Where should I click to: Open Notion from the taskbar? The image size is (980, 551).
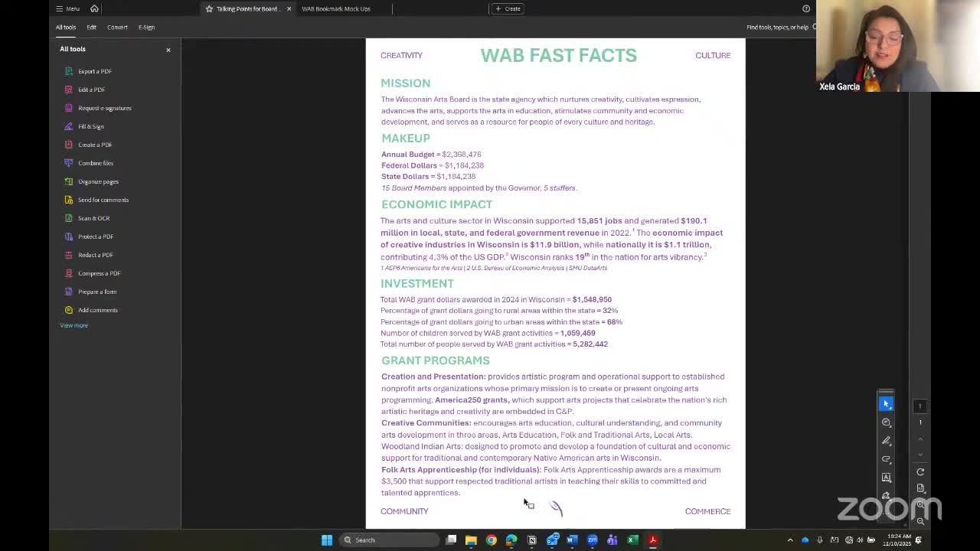(532, 540)
